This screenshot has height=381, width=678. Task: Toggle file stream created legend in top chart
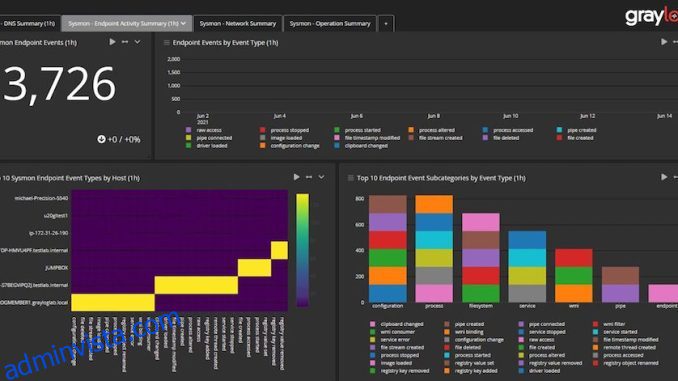tap(435, 138)
